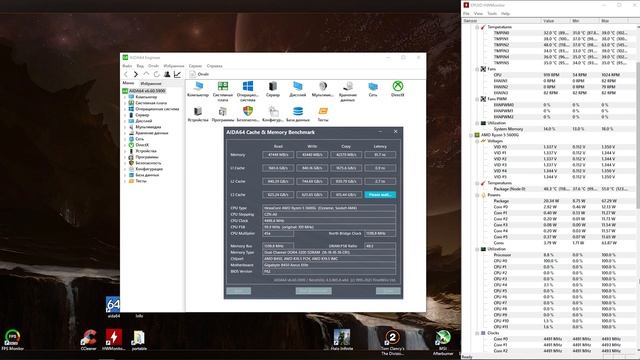Click the Max column header in HWMonitor
Image resolution: width=640 pixels, height=360 pixels.
pos(613,20)
